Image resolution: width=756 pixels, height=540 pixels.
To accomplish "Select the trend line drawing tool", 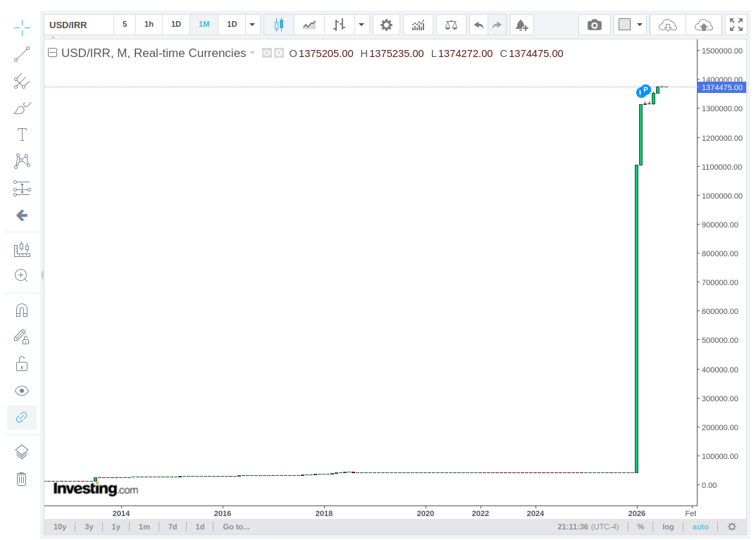I will [x=22, y=54].
